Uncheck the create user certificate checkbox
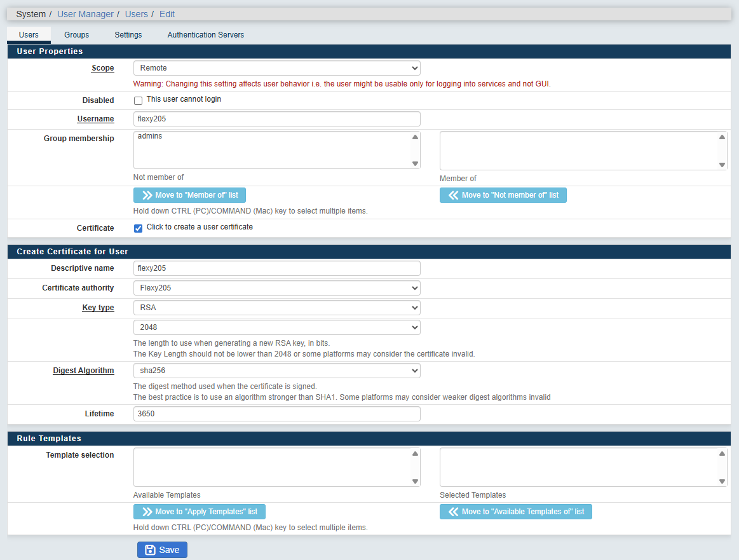 point(138,228)
